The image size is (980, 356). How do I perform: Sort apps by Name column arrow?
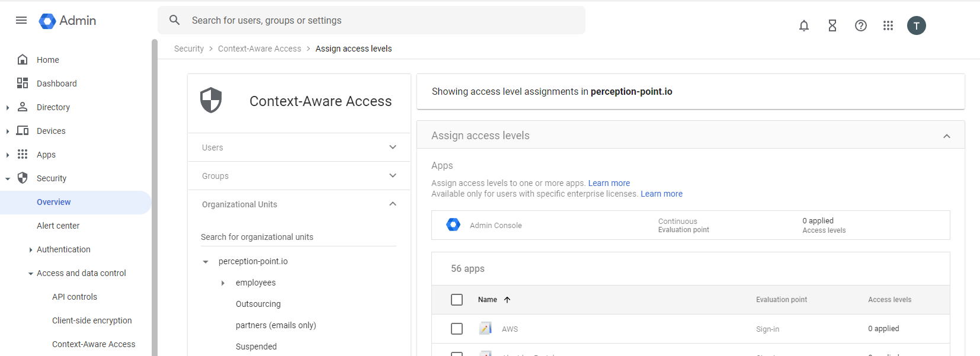tap(507, 300)
